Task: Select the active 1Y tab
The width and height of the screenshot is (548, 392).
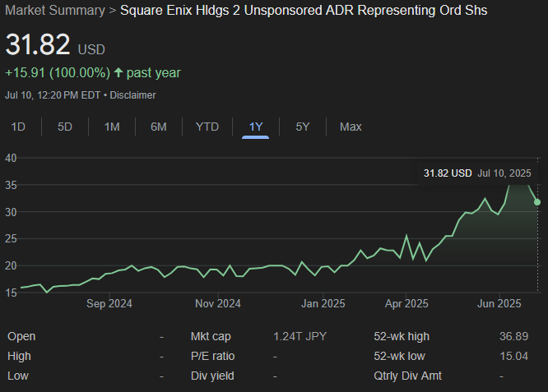Action: 255,127
